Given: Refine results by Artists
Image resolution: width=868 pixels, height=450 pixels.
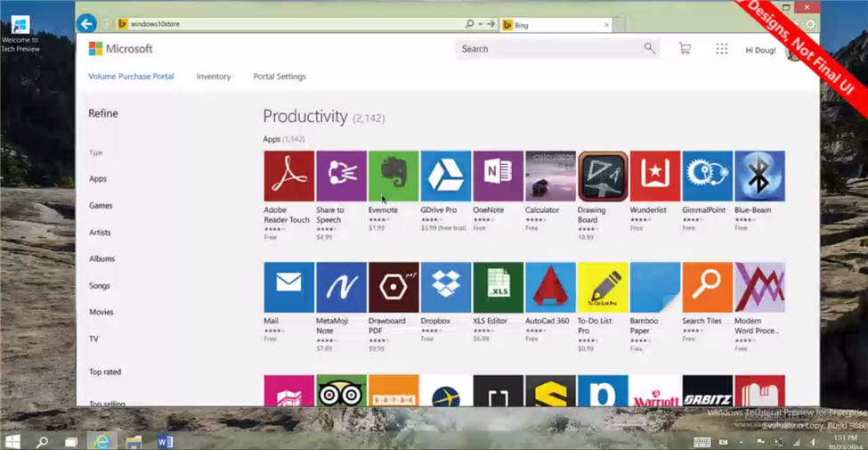Looking at the screenshot, I should (x=100, y=233).
